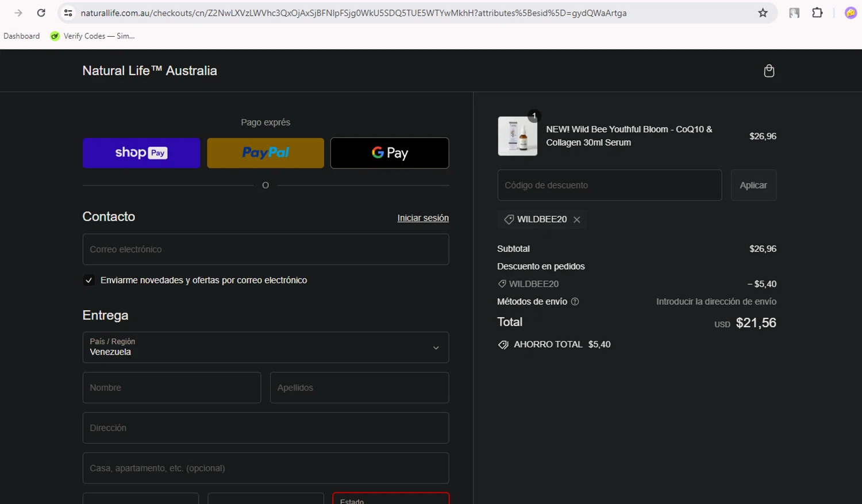Toggle the email news and offers checkbox

88,280
